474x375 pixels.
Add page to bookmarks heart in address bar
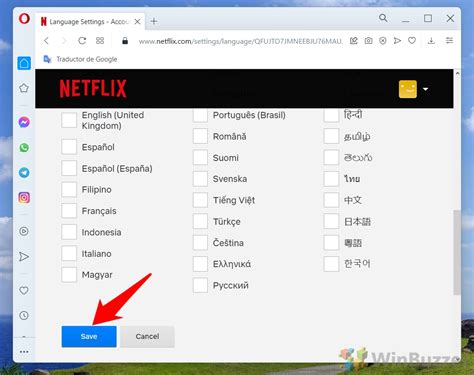click(412, 41)
